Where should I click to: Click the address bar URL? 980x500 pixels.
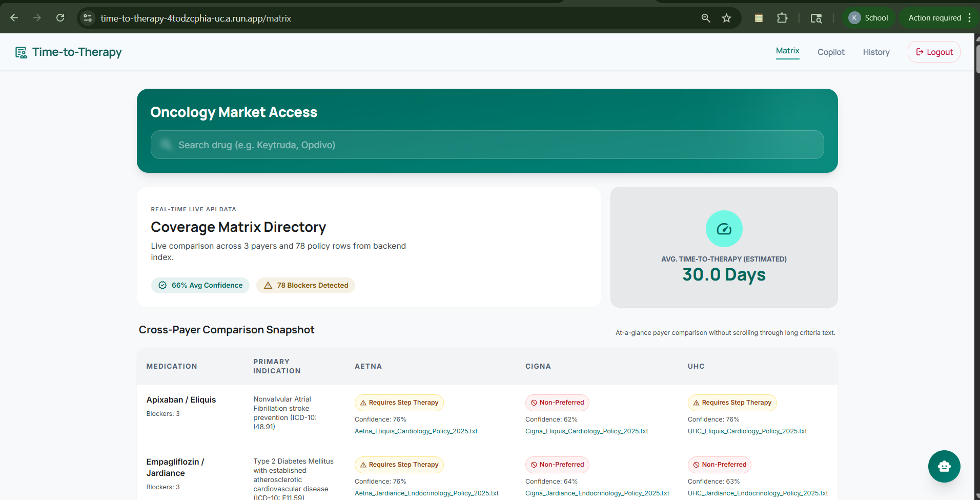(196, 18)
